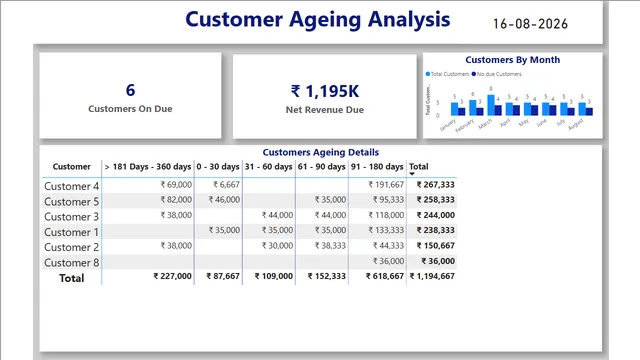
Task: Click the No due Customers legend marker
Action: pyautogui.click(x=473, y=74)
